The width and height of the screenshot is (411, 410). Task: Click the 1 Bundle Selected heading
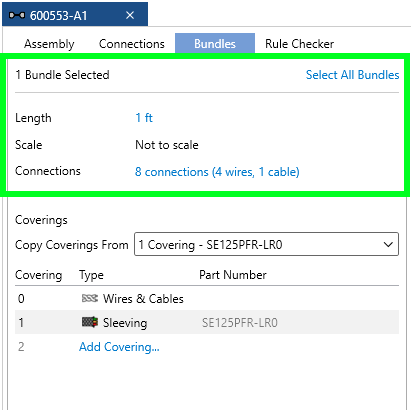62,75
